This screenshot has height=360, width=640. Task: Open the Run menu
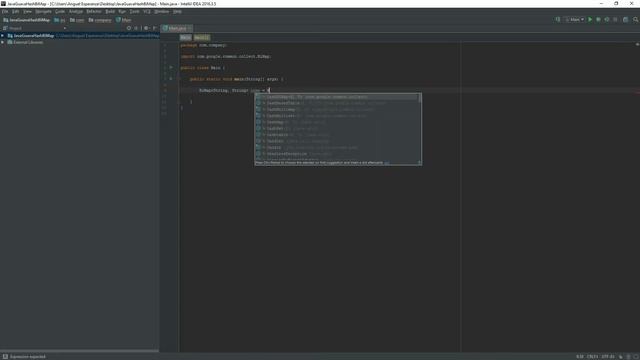122,11
